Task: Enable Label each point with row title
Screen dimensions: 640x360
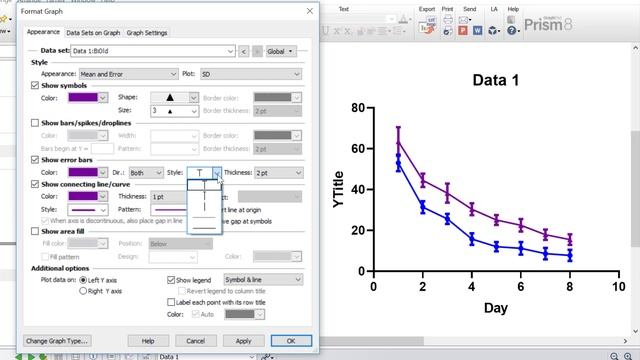Action: pyautogui.click(x=171, y=302)
